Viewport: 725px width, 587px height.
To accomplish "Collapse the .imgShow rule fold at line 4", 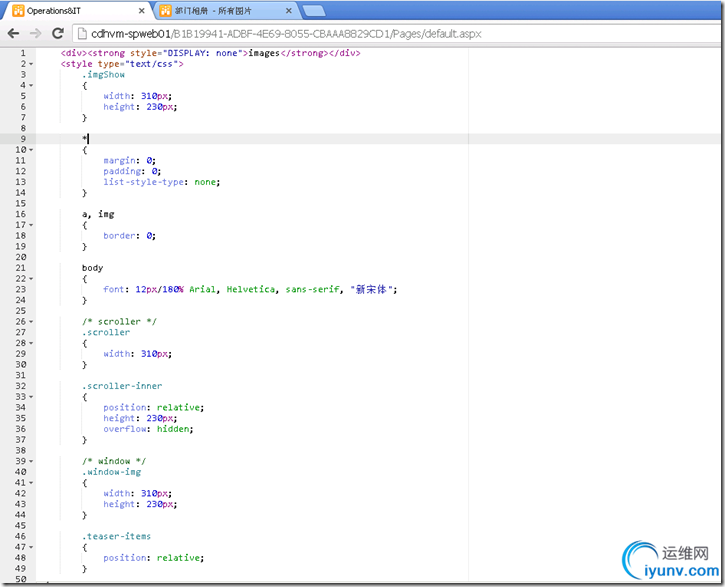I will 31,85.
